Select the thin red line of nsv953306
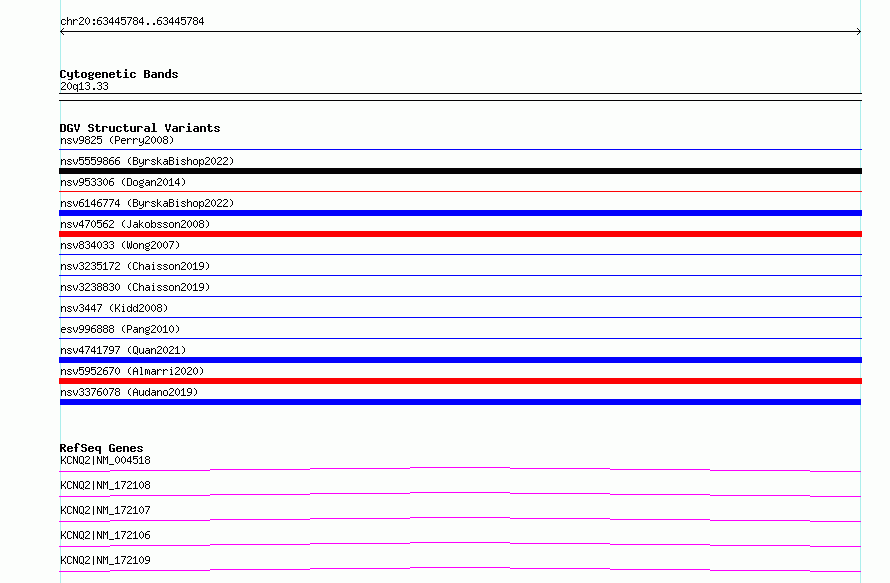The height and width of the screenshot is (583, 890). [x=460, y=192]
